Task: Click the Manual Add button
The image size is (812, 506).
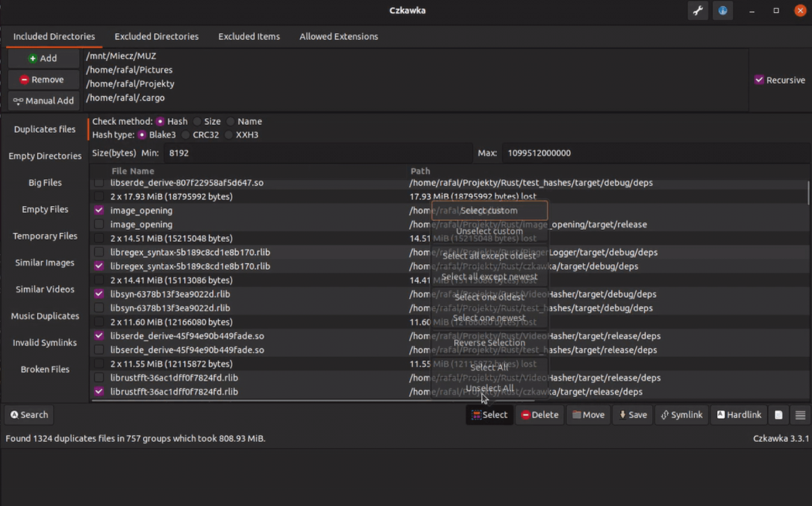Action: pos(44,101)
